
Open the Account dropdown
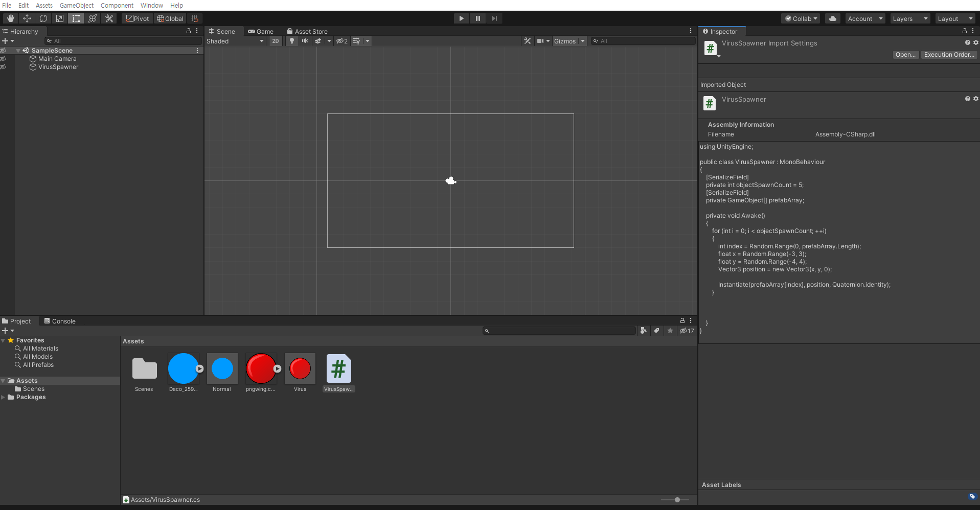click(865, 18)
